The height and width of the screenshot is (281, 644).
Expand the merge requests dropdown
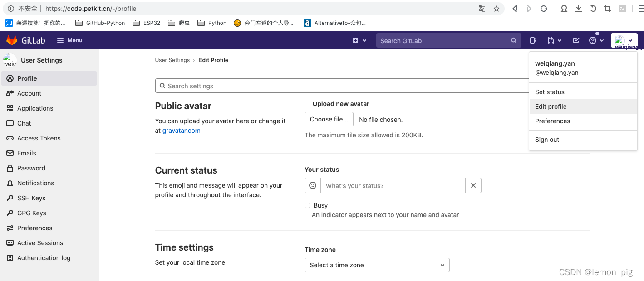click(x=554, y=40)
